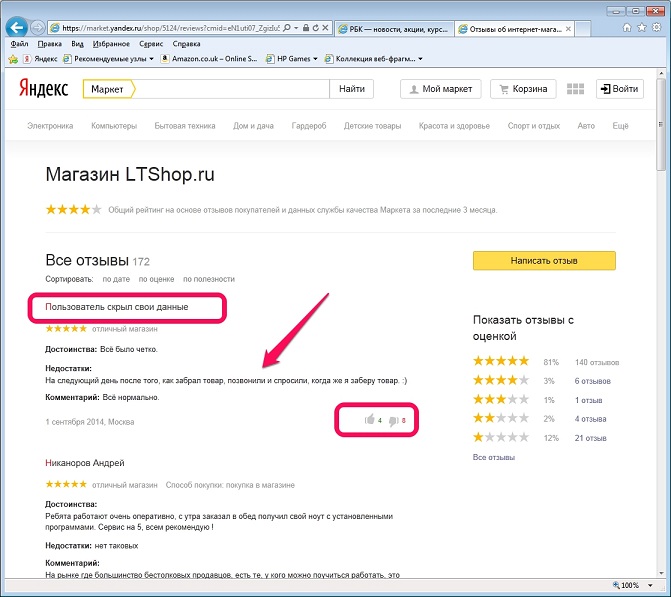This screenshot has height=597, width=671.
Task: Open the services grid icon
Action: click(575, 89)
